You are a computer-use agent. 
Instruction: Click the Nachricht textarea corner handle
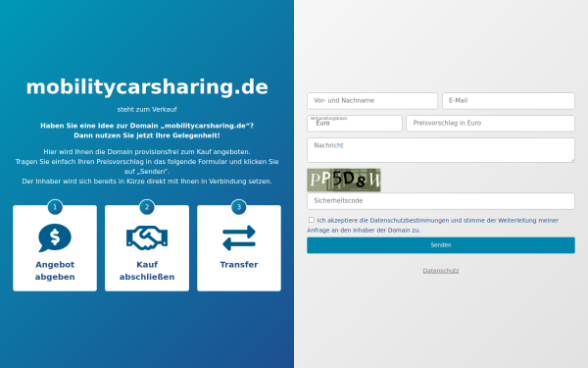click(572, 160)
